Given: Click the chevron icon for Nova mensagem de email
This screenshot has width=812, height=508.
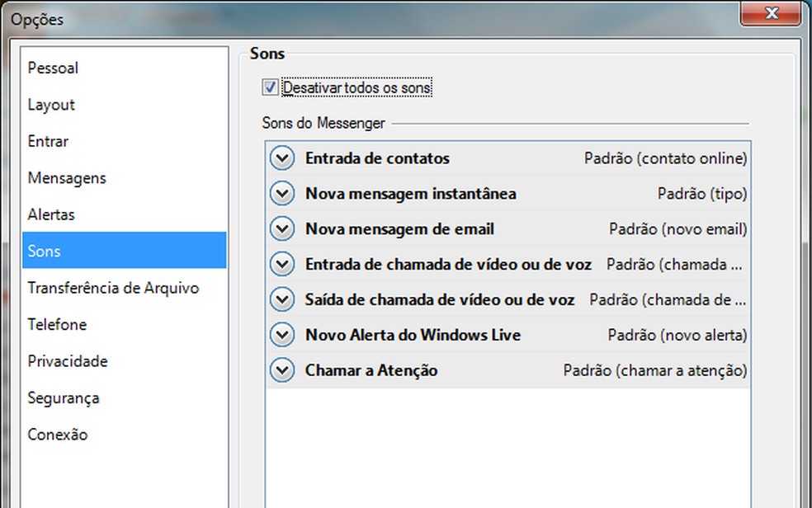Looking at the screenshot, I should [281, 228].
